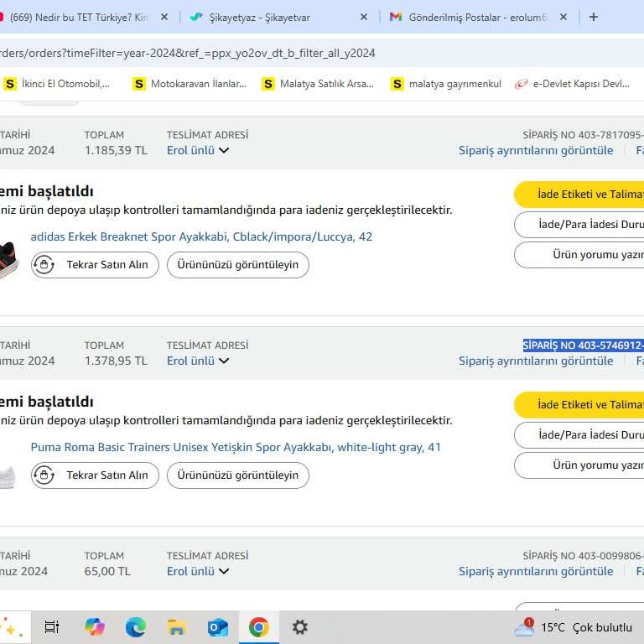Open the Puma Roma Basic Trainers product link

pyautogui.click(x=236, y=447)
